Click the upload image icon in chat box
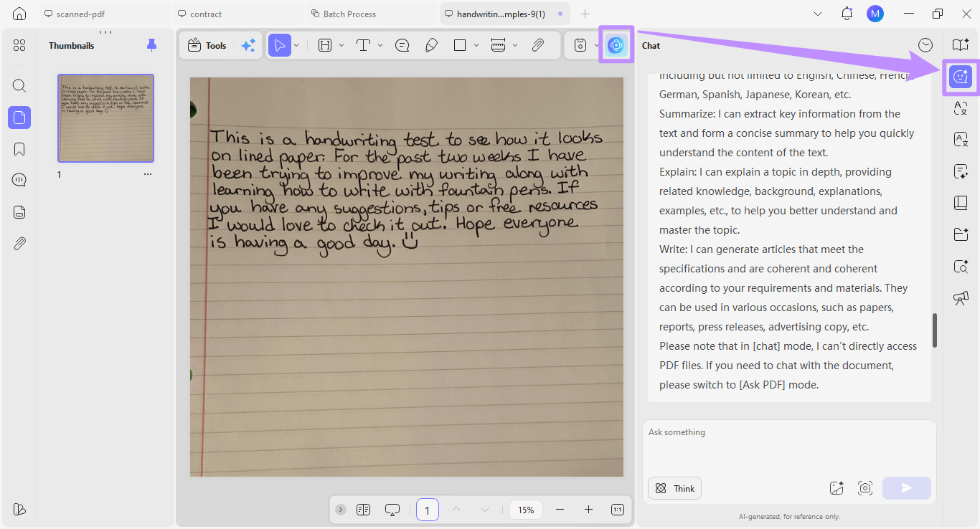This screenshot has width=980, height=529. pyautogui.click(x=837, y=488)
